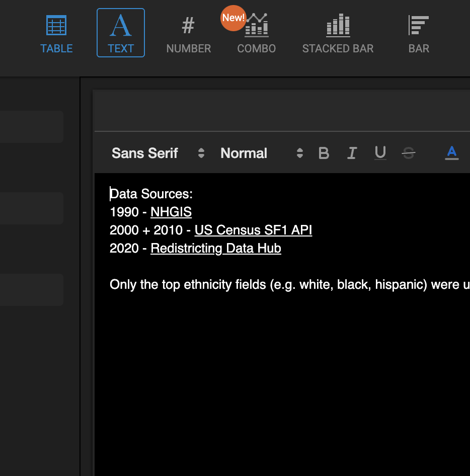Toggle strikethrough formatting

(409, 153)
